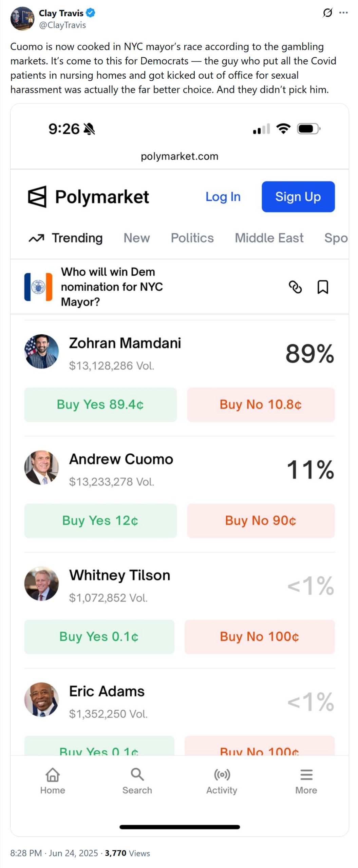
Task: Switch to the Trending tab
Action: coord(77,238)
